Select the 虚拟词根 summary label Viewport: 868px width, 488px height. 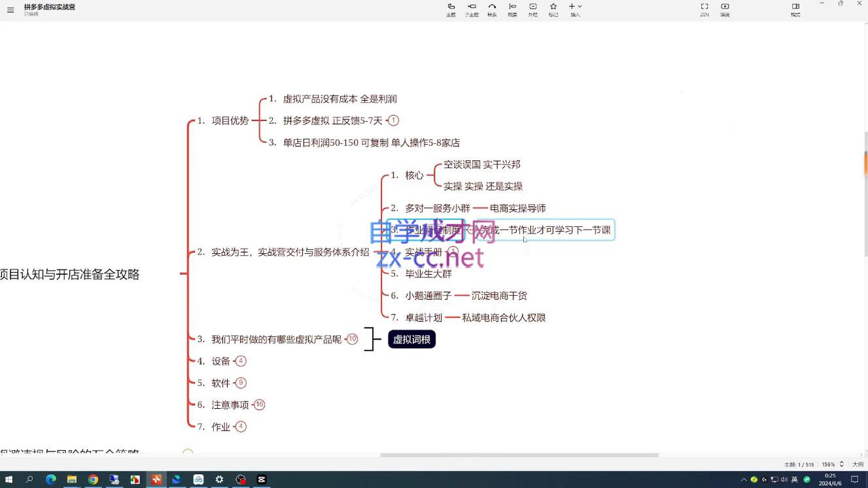pyautogui.click(x=411, y=340)
